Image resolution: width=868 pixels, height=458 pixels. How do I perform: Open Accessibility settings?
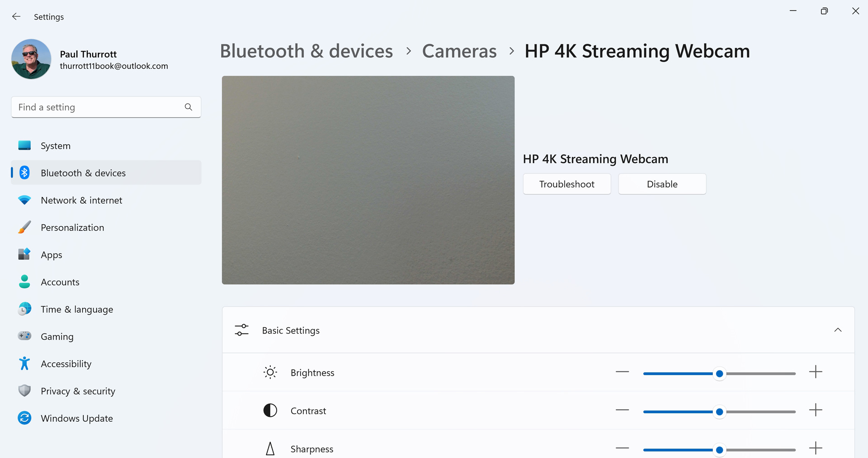tap(106, 363)
